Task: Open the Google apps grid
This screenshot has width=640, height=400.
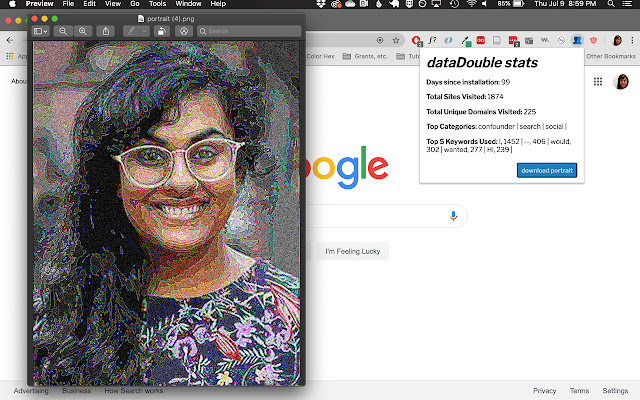Action: [x=597, y=82]
